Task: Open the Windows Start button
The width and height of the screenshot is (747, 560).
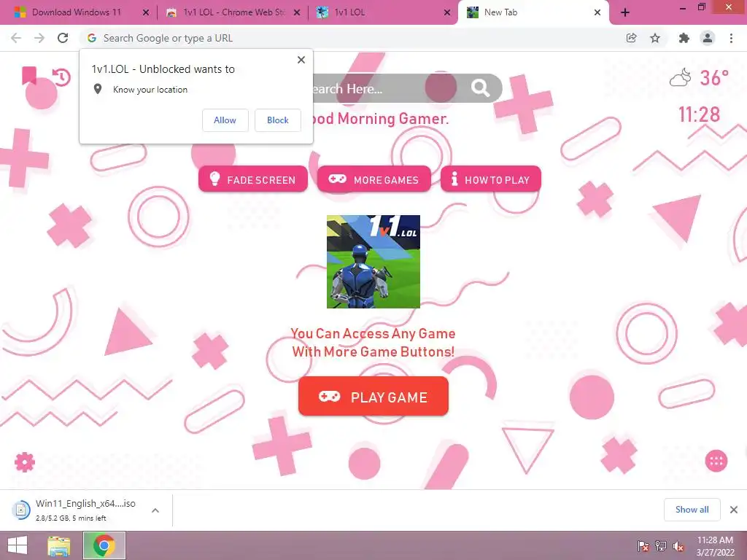Action: click(18, 545)
